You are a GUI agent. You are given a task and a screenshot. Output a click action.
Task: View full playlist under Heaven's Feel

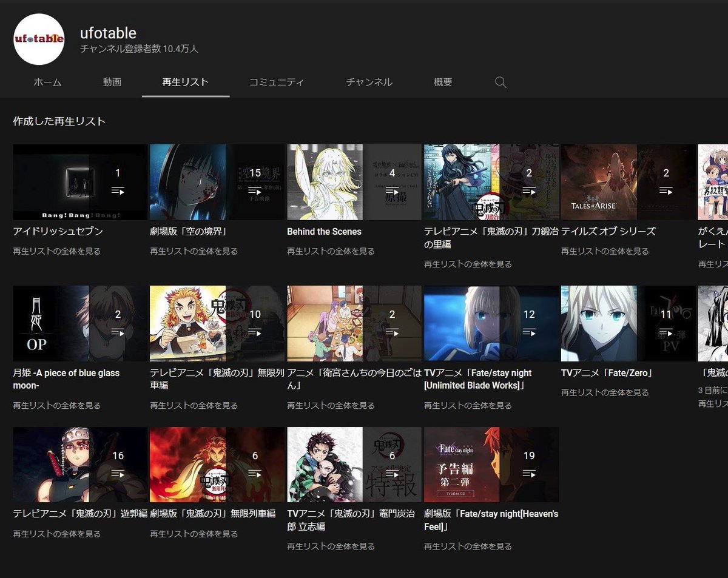[468, 546]
